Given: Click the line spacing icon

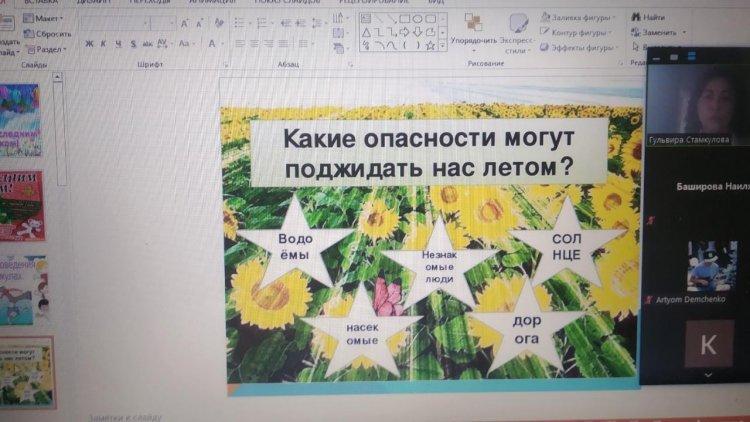Looking at the screenshot, I should 317,23.
